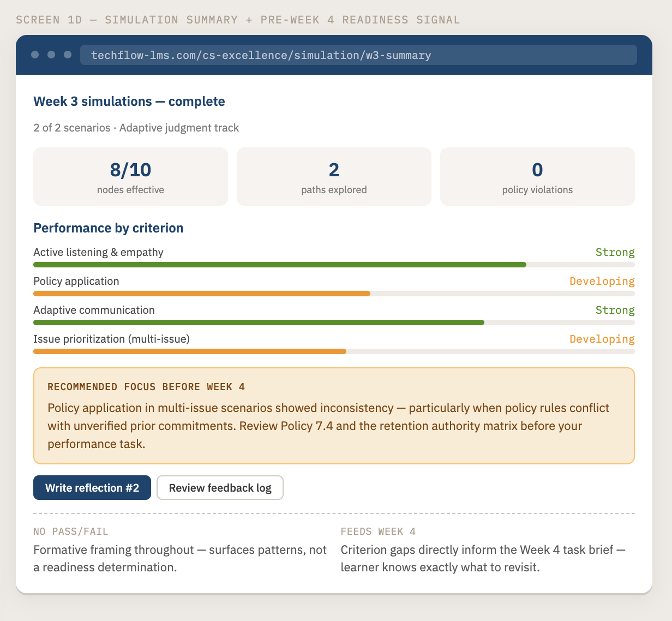Select the 8/10 nodes effective card

(130, 176)
